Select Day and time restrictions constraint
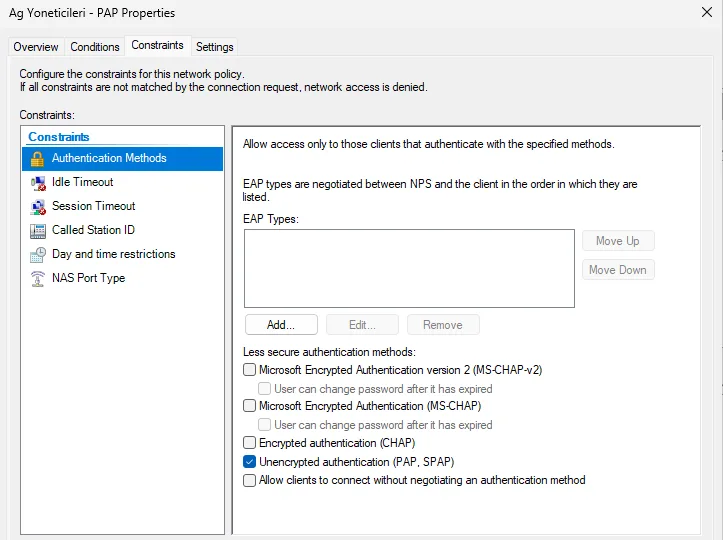This screenshot has height=540, width=723. (122, 254)
